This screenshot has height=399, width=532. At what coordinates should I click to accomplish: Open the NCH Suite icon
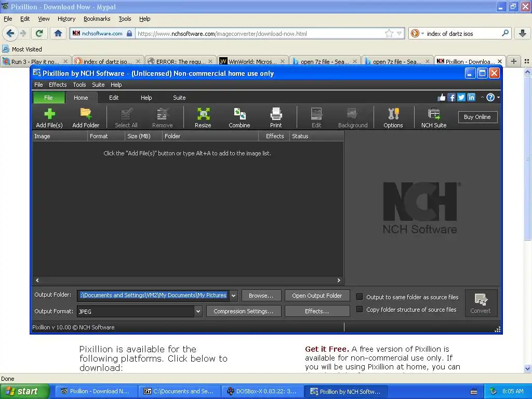(434, 118)
